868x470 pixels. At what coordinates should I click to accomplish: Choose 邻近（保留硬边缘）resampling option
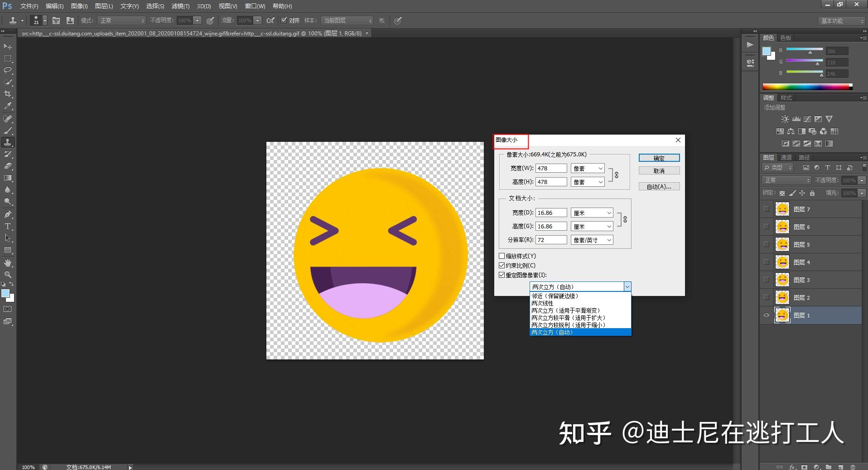point(555,296)
